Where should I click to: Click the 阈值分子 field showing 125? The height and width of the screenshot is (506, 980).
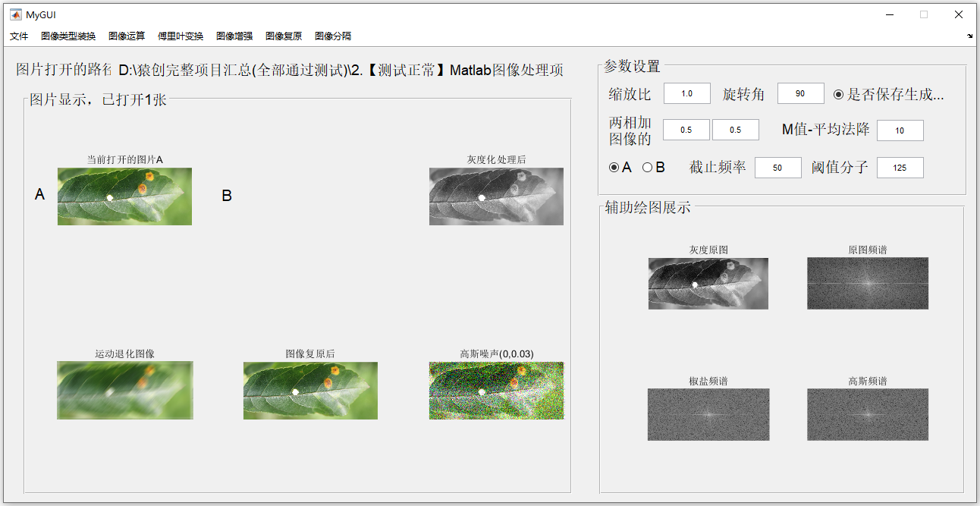coord(900,168)
